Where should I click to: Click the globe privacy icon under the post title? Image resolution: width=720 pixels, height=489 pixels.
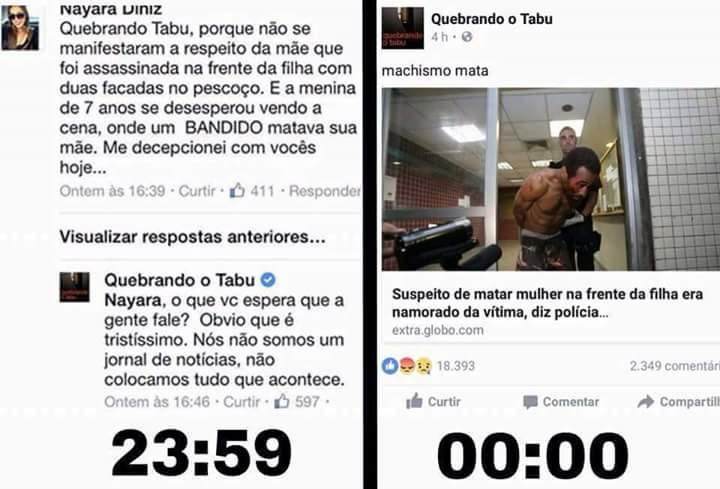[467, 37]
